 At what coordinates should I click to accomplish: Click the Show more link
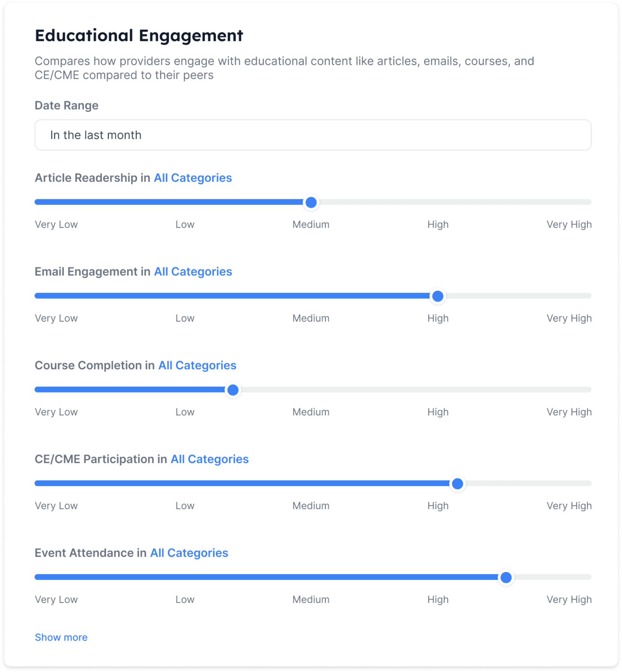pyautogui.click(x=61, y=637)
